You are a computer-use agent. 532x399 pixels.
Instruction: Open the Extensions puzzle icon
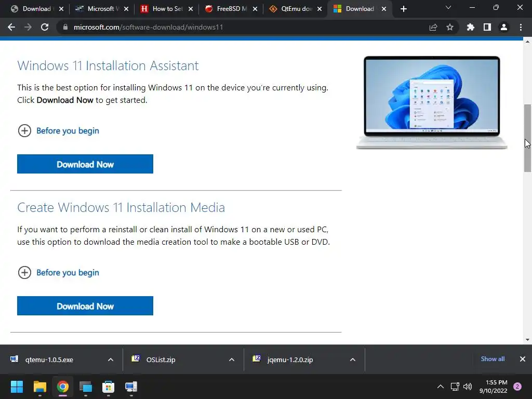470,27
